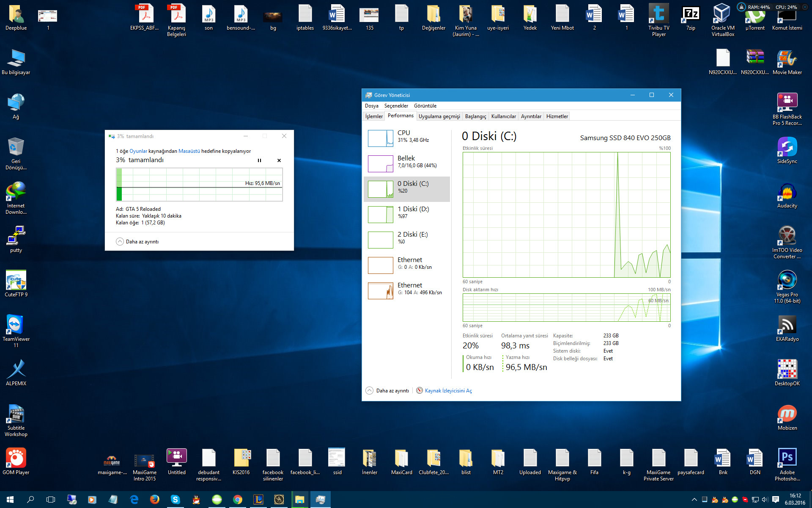
Task: Open Skype from taskbar
Action: (x=175, y=500)
